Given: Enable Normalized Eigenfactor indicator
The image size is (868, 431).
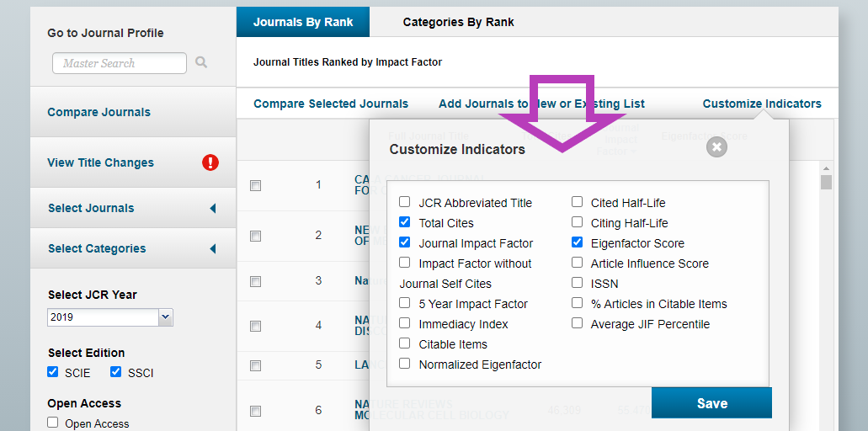Looking at the screenshot, I should pyautogui.click(x=405, y=364).
